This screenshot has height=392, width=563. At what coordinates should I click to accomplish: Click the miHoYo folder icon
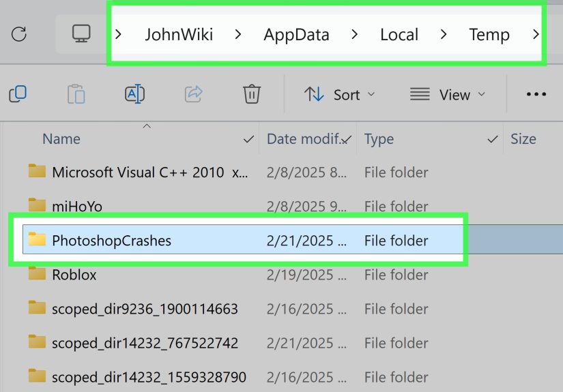tap(37, 205)
